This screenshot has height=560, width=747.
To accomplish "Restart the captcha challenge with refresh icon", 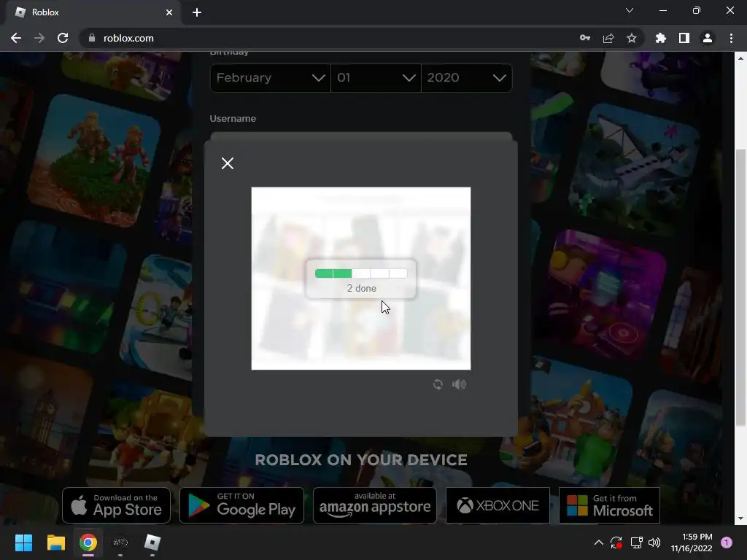I will point(438,384).
